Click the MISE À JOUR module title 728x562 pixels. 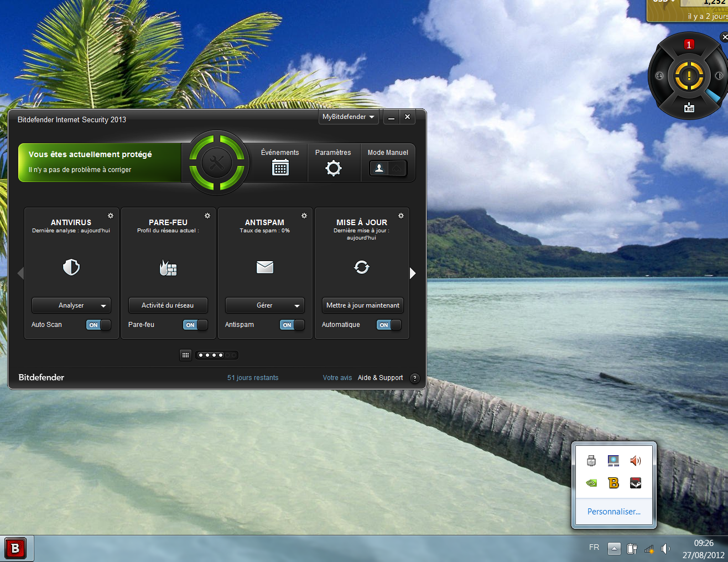pyautogui.click(x=362, y=222)
